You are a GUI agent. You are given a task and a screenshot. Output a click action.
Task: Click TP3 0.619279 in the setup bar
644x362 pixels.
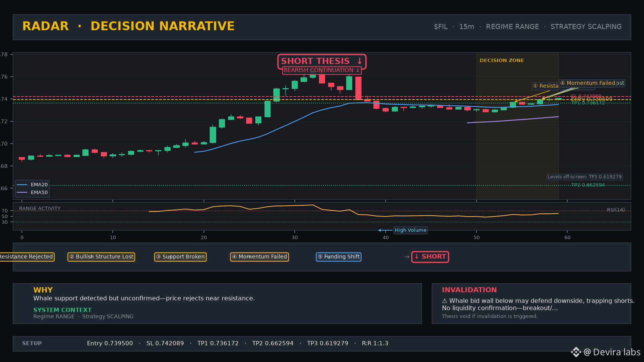point(327,343)
